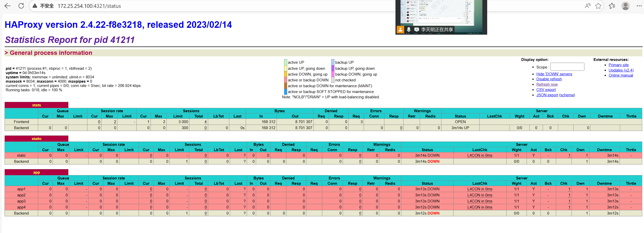This screenshot has height=233, width=644.
Task: Open browser settings and more menu
Action: click(639, 6)
